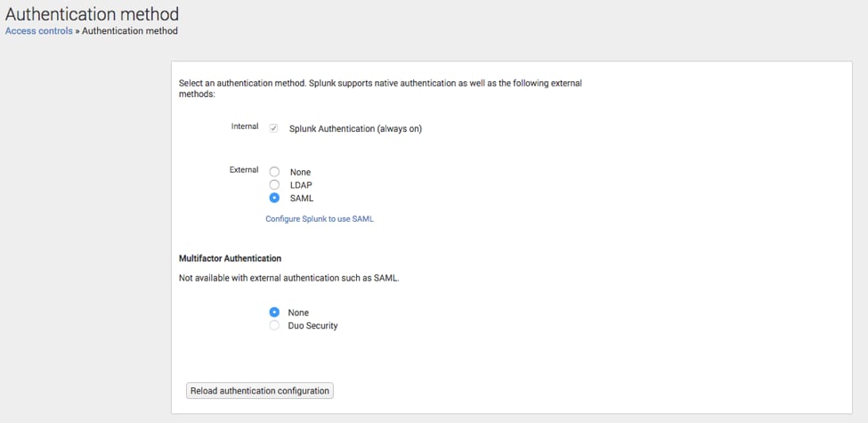Viewport: 868px width, 423px height.
Task: Select the None radio circle under External
Action: pos(274,172)
